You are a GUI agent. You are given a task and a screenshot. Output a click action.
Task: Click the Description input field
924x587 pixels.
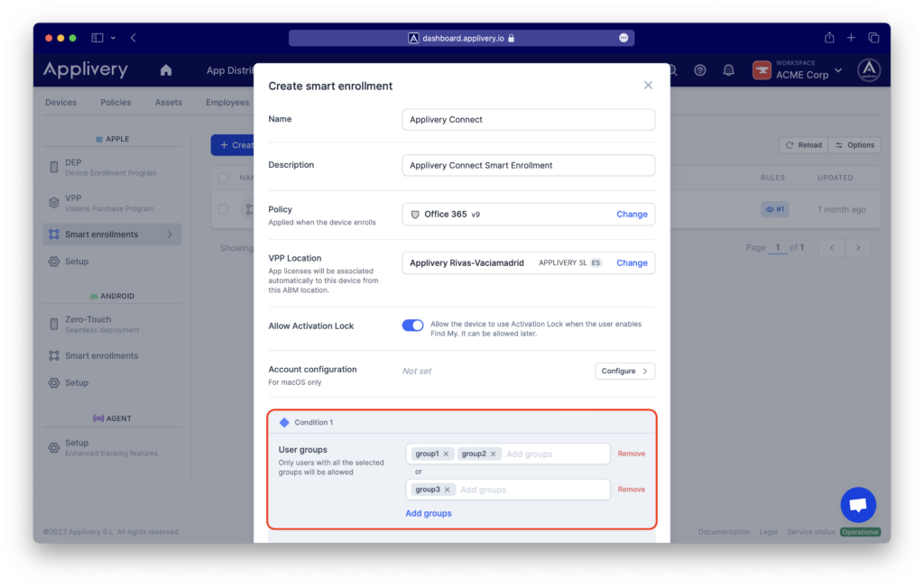point(528,165)
